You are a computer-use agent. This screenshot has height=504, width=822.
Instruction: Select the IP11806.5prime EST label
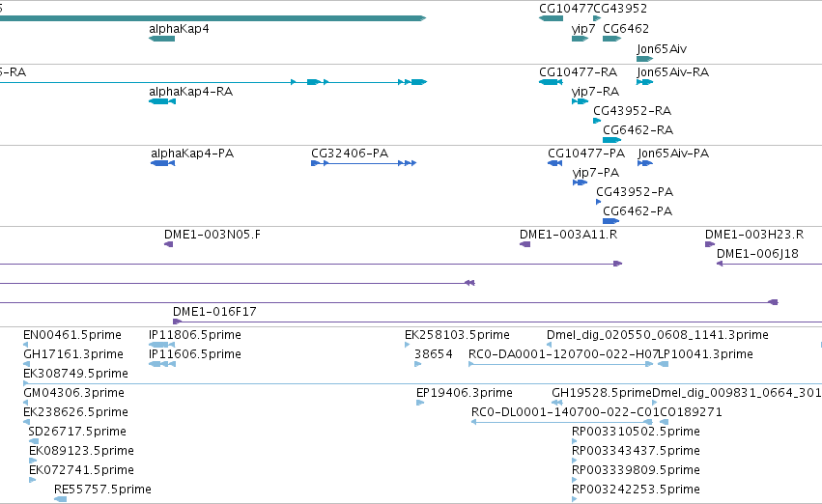coord(195,335)
